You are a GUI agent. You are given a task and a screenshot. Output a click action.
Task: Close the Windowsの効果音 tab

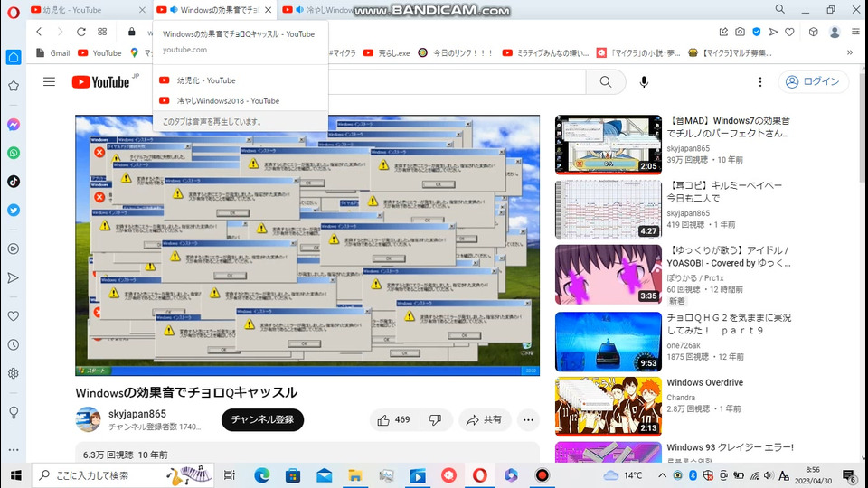(268, 10)
